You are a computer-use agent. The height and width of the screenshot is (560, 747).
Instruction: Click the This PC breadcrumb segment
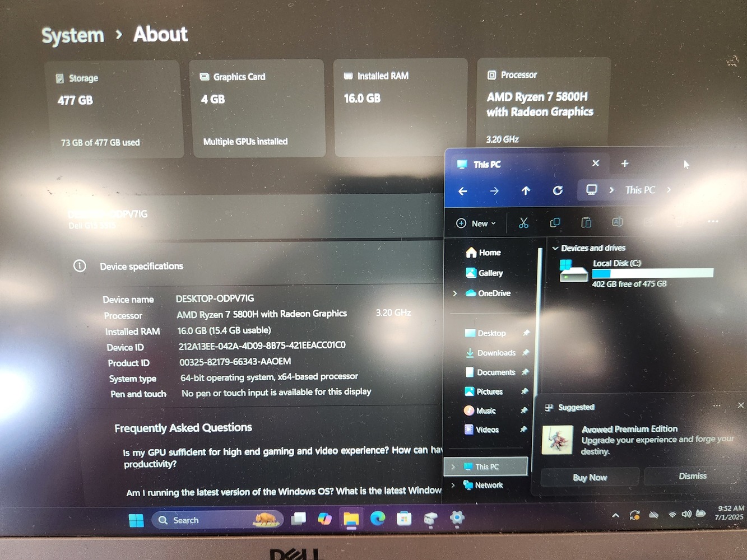pos(640,190)
